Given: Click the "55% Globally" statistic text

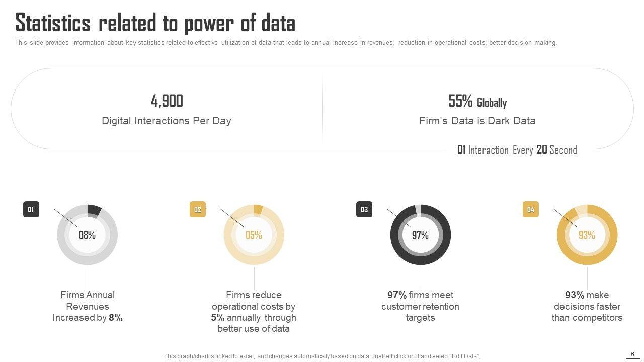Looking at the screenshot, I should click(477, 102).
